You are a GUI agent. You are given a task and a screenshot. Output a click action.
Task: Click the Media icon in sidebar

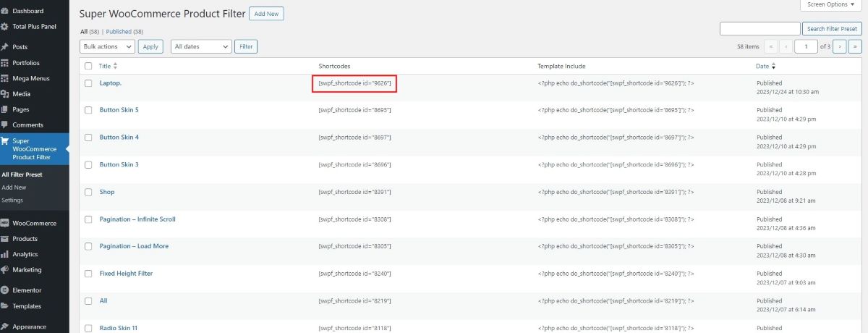click(5, 94)
